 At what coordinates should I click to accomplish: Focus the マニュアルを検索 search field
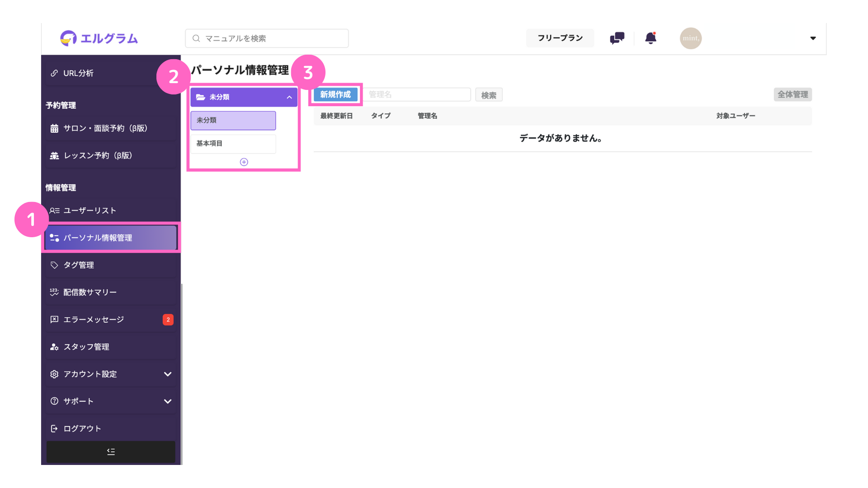(267, 38)
